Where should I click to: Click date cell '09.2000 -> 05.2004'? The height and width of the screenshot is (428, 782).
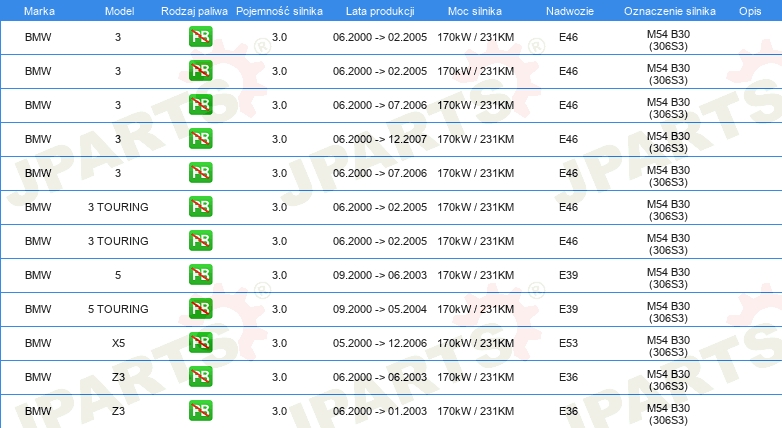(x=380, y=309)
